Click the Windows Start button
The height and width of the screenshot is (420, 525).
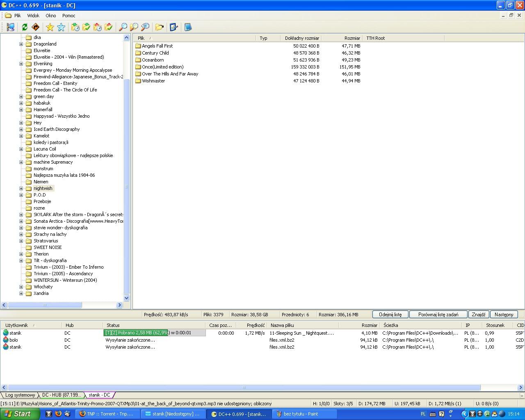(20, 414)
